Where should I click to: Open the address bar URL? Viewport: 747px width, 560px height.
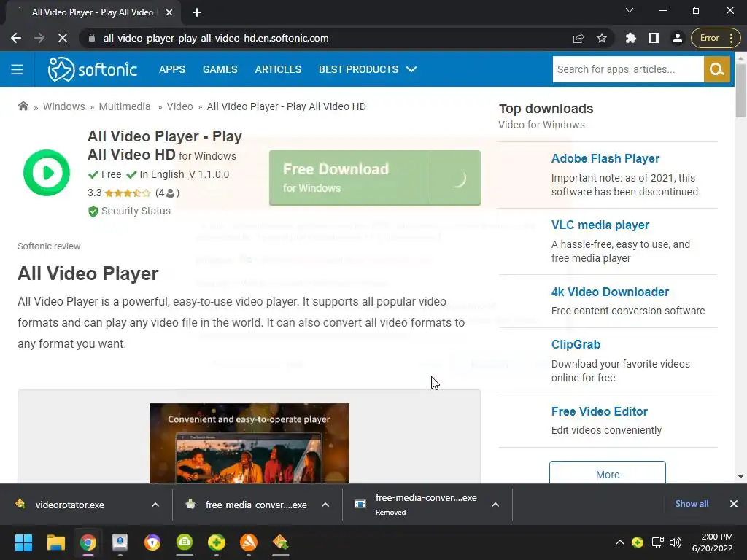pos(216,38)
